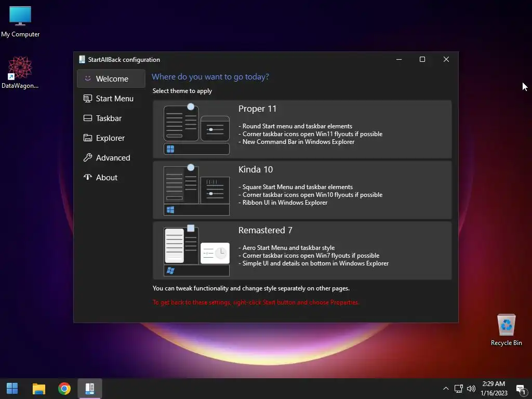Click StartAllBack taskbar icon
This screenshot has height=399, width=532.
tap(89, 389)
